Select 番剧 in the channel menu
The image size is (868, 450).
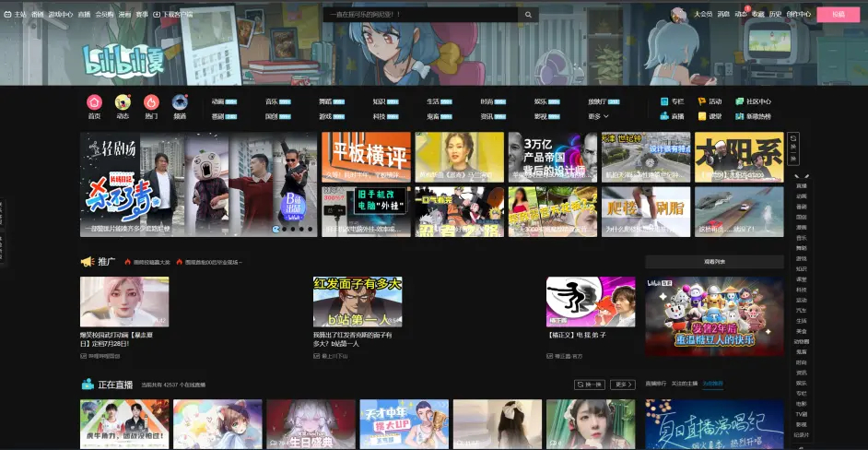coord(218,117)
